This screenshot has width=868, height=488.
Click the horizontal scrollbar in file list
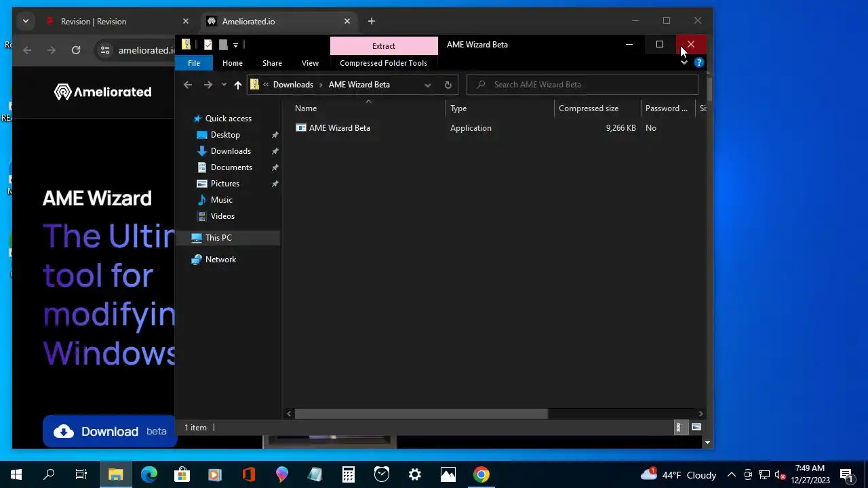click(x=421, y=413)
